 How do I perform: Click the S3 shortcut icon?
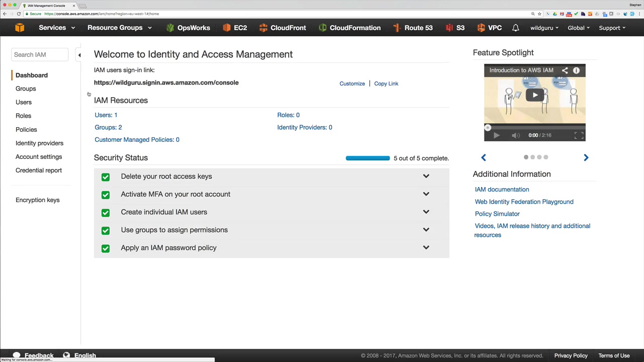(x=449, y=28)
